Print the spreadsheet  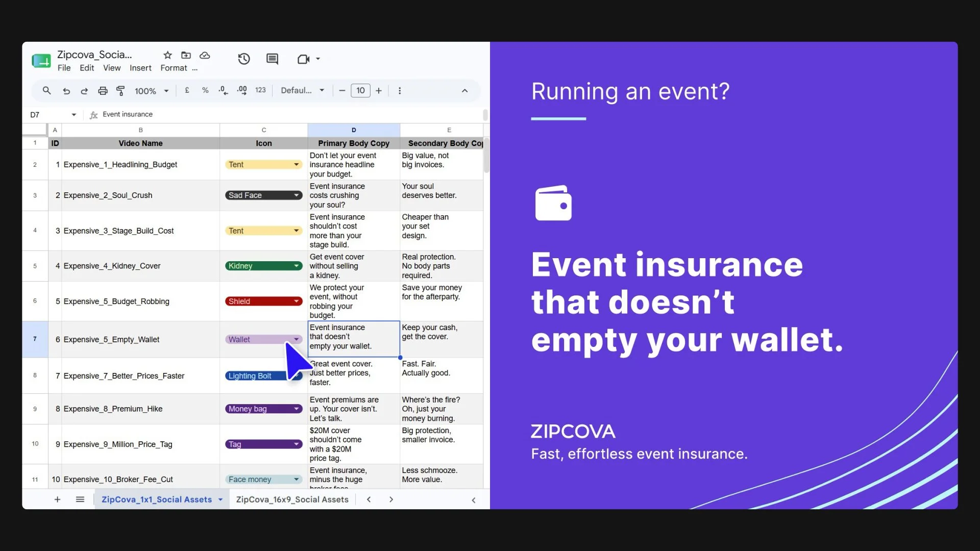pos(103,91)
